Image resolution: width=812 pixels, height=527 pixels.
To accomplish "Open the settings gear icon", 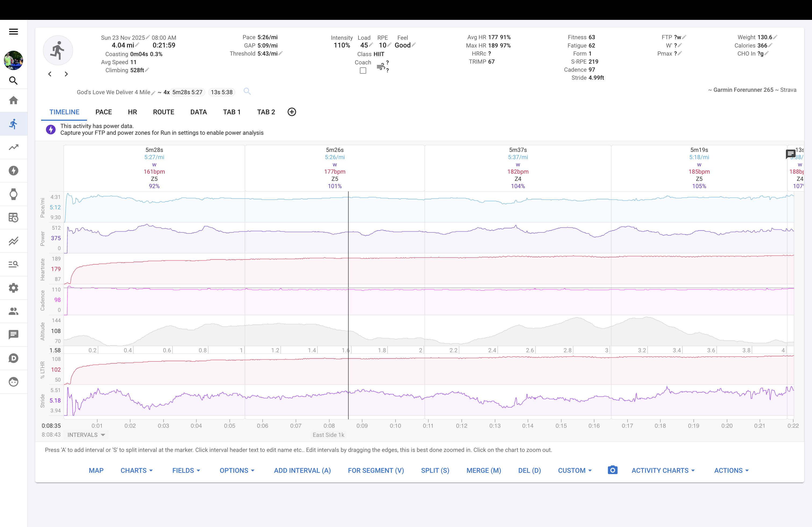I will point(13,288).
